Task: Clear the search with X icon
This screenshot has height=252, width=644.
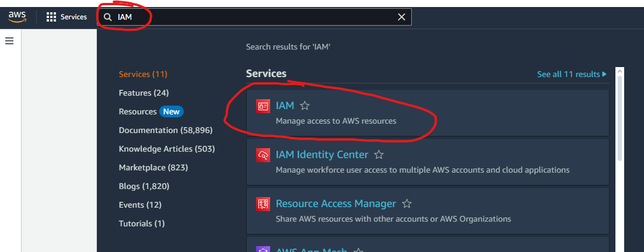Action: 401,17
